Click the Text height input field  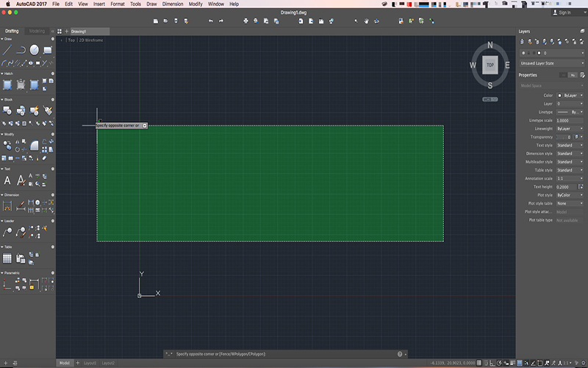567,187
